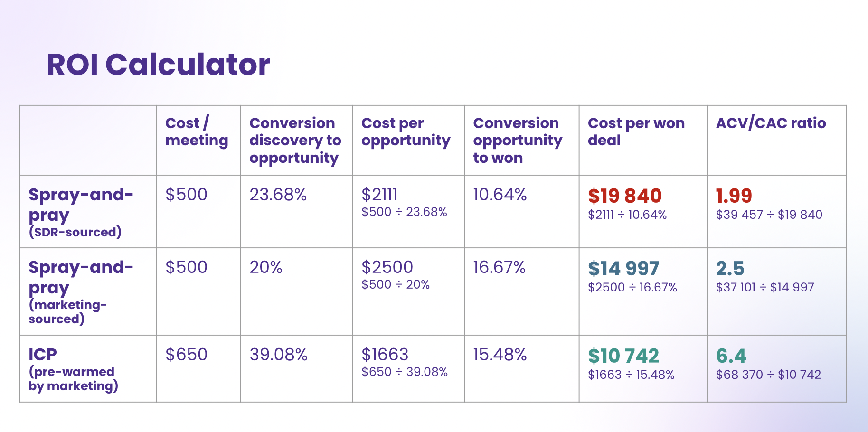Click the green $10 742 value
This screenshot has width=868, height=432.
point(623,356)
